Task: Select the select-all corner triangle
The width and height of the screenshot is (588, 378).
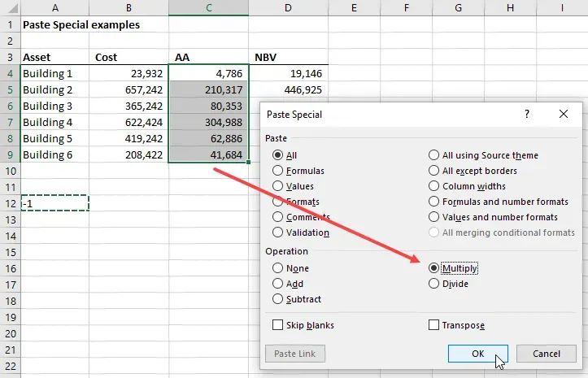Action: click(10, 8)
